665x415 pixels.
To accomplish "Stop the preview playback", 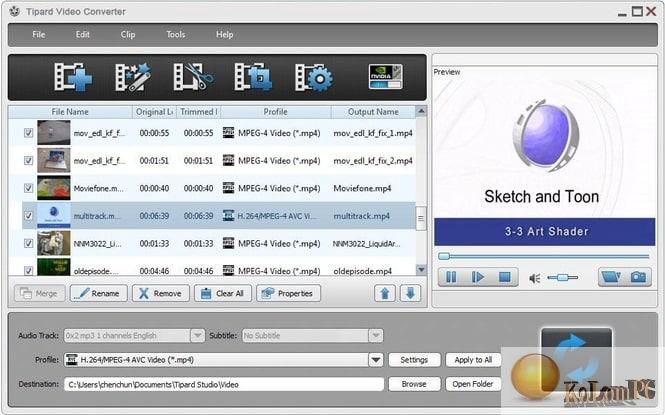I will tap(504, 277).
